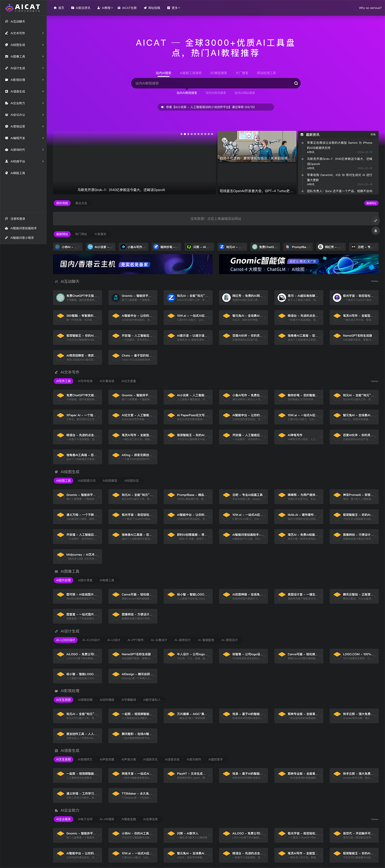Viewport: 385px width, 868px height.
Task: Click the 翰林妙笔 icon in latest sites
Action: coord(156,247)
